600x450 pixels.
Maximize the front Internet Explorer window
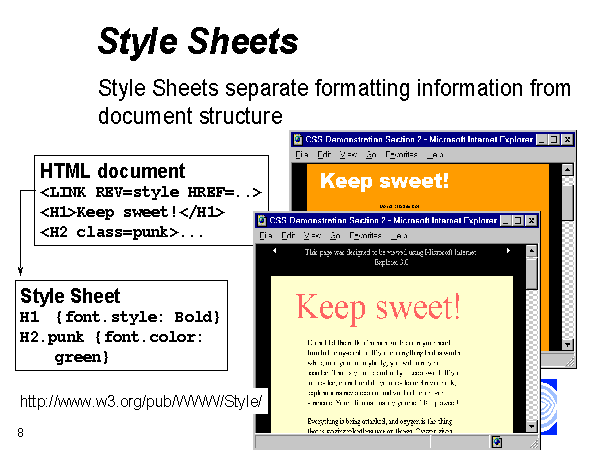coord(518,220)
